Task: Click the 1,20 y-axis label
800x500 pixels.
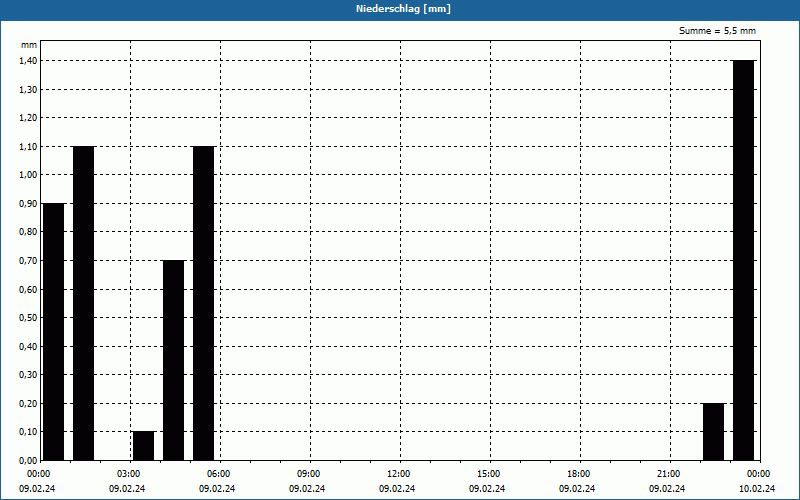Action: 28,118
